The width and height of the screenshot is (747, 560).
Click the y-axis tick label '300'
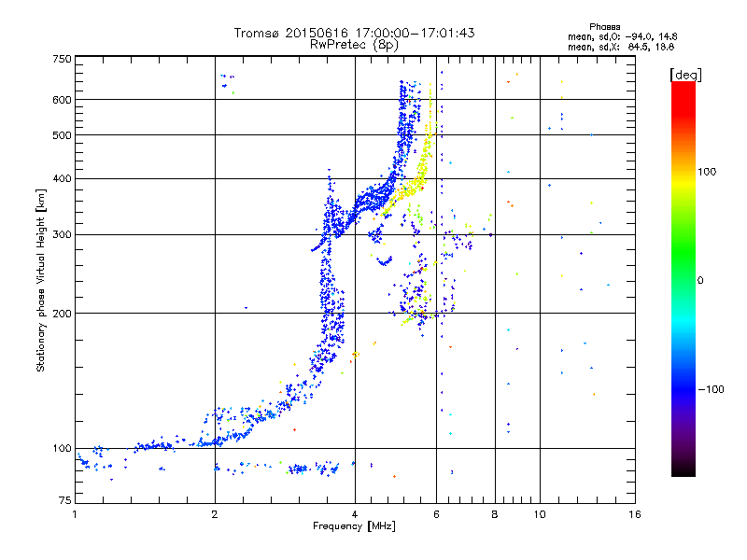pos(62,235)
